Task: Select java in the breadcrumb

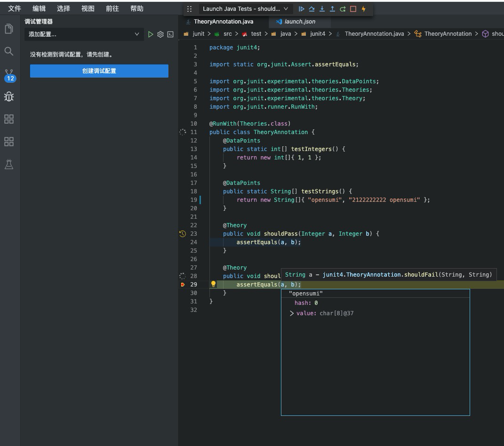Action: [x=286, y=34]
